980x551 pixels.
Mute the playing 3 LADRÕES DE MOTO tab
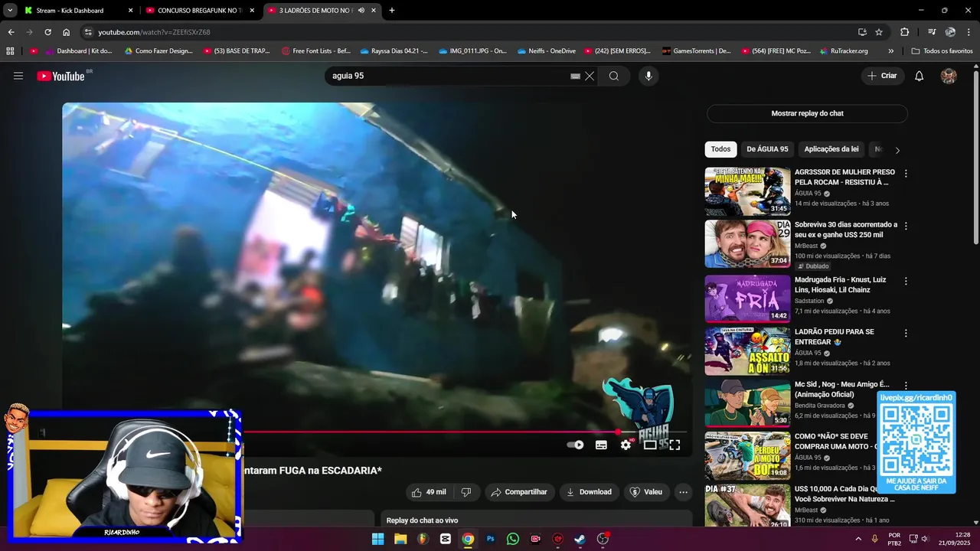(x=361, y=11)
